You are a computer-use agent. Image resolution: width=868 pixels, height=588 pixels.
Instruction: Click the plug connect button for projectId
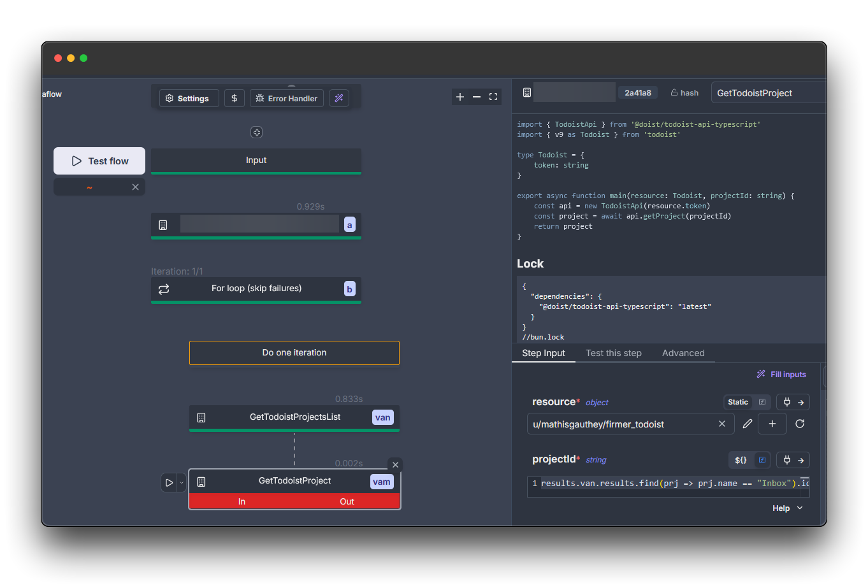[793, 460]
